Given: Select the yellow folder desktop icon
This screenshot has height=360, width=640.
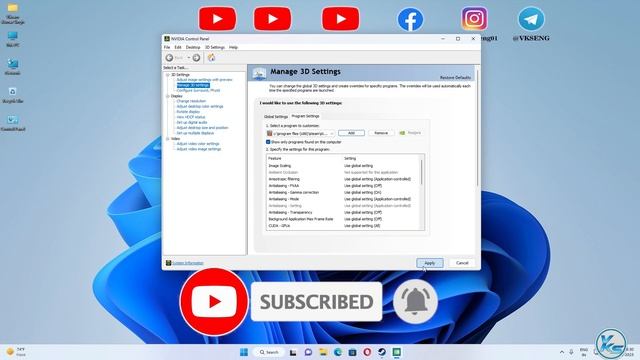Looking at the screenshot, I should click(13, 13).
